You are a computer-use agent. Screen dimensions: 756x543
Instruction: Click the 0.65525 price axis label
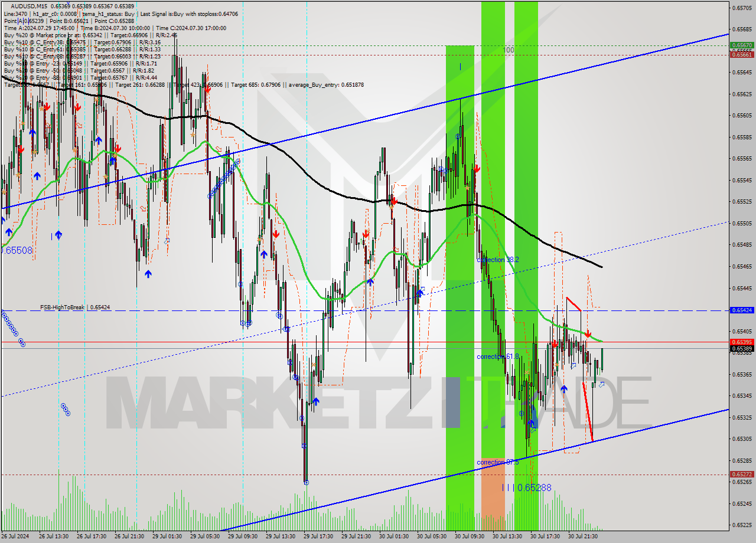[742, 201]
